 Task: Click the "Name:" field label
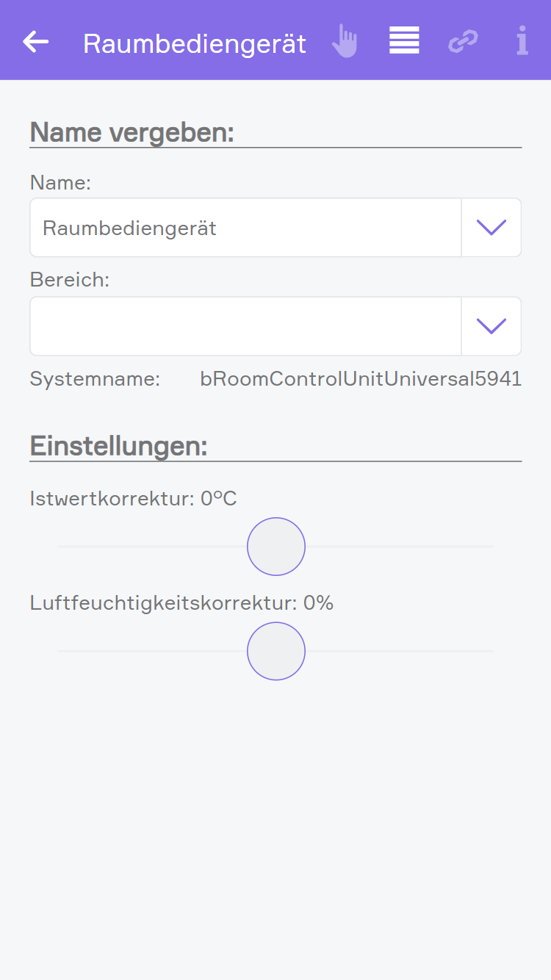point(60,182)
